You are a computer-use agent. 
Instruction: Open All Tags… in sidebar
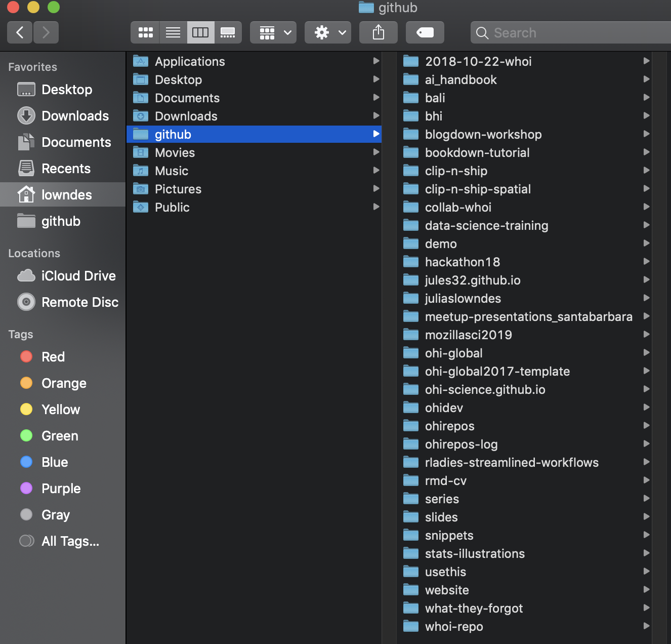click(70, 541)
